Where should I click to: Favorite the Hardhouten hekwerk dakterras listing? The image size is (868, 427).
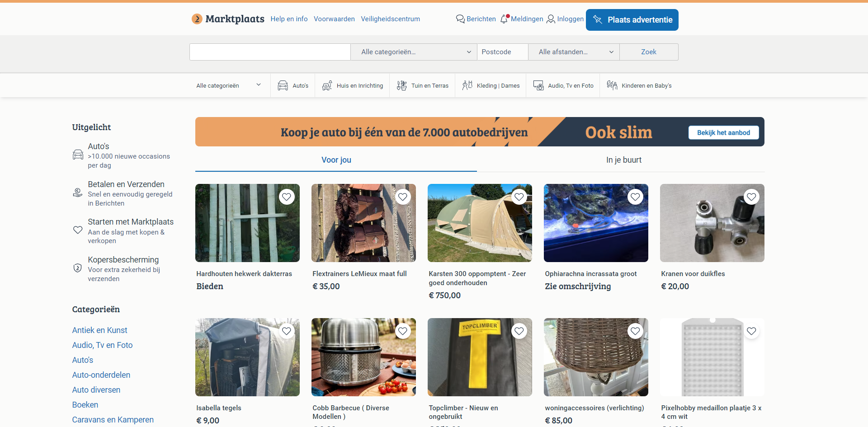pyautogui.click(x=287, y=197)
